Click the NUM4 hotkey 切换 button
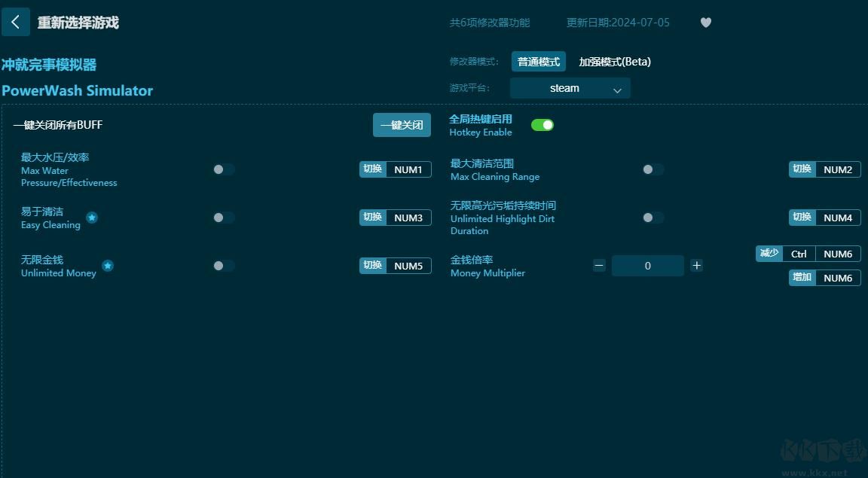 [801, 218]
